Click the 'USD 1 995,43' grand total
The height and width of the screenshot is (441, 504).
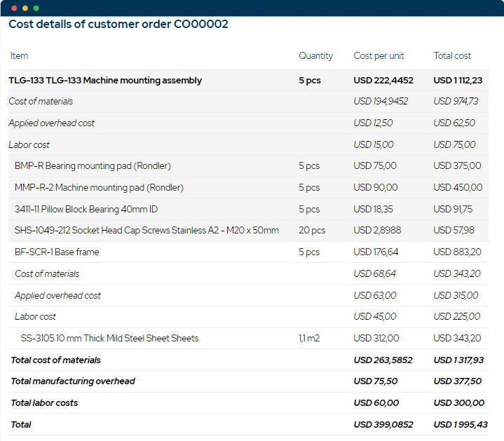461,425
